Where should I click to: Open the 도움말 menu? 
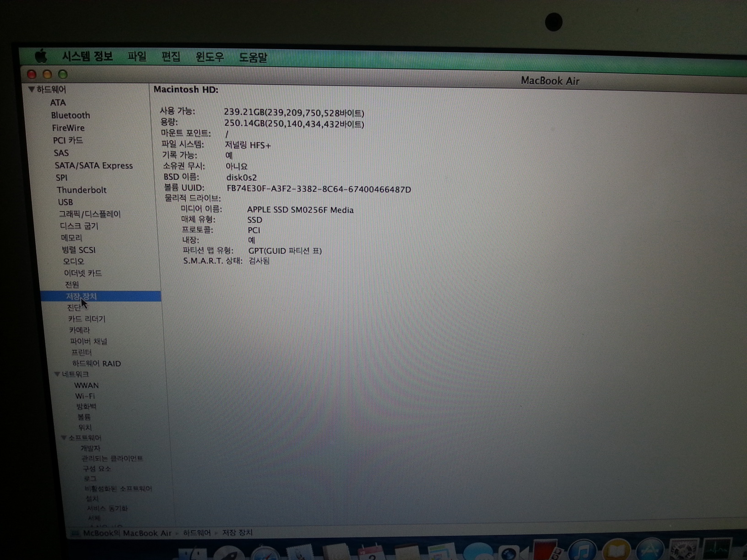[x=253, y=58]
